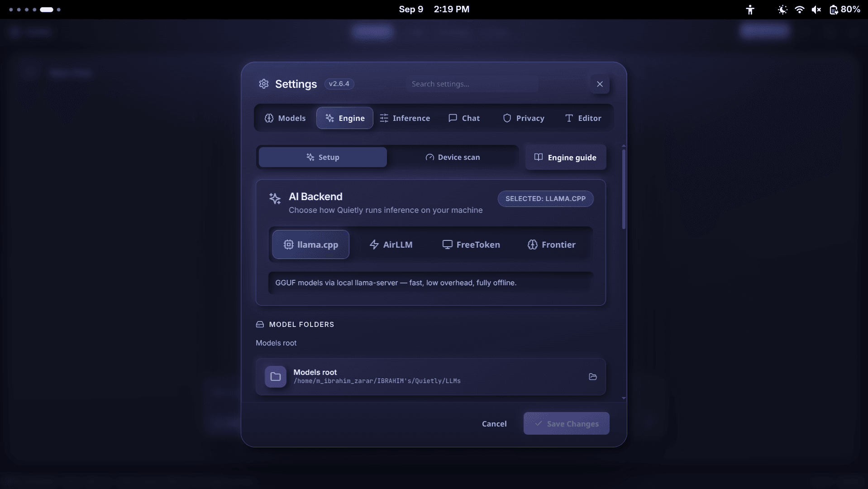868x489 pixels.
Task: Select Frontier backend option
Action: pos(552,244)
